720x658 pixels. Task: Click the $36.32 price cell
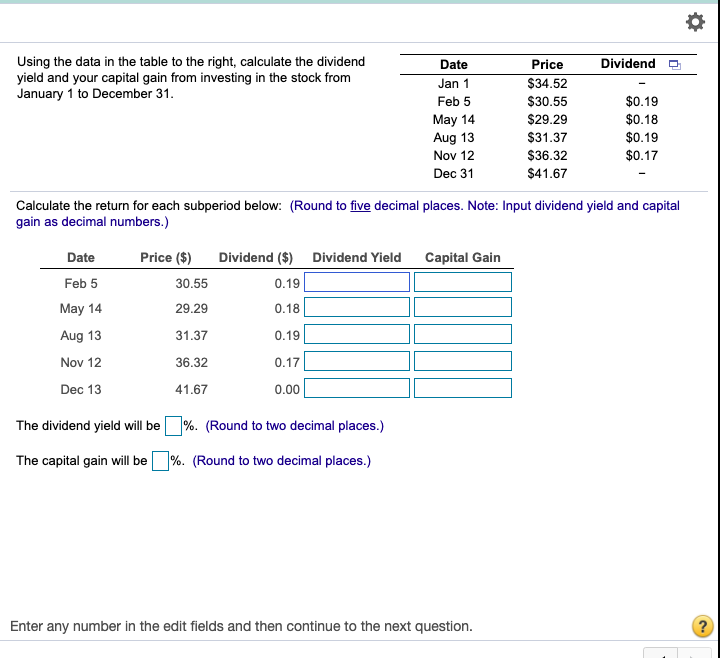click(x=547, y=156)
